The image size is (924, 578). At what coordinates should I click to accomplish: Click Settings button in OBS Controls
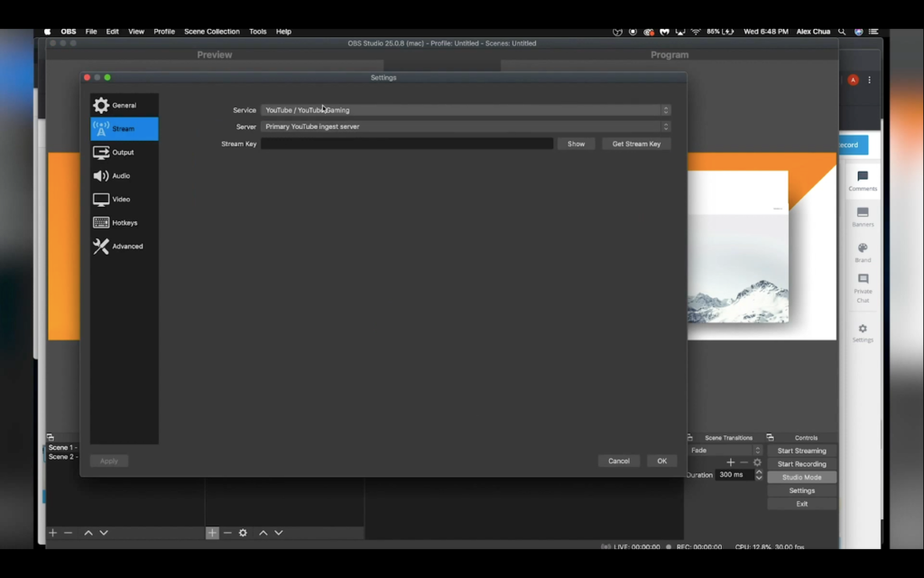pyautogui.click(x=801, y=490)
